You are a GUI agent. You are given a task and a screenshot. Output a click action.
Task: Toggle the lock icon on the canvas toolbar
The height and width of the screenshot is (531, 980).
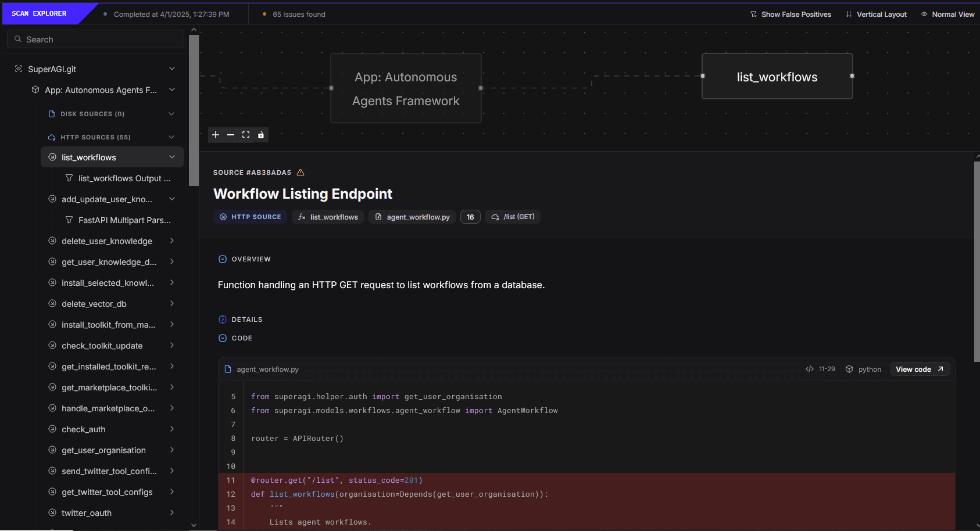[261, 135]
